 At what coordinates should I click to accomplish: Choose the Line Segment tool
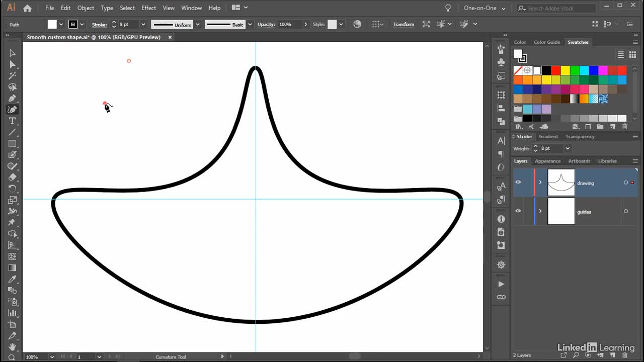coord(12,132)
